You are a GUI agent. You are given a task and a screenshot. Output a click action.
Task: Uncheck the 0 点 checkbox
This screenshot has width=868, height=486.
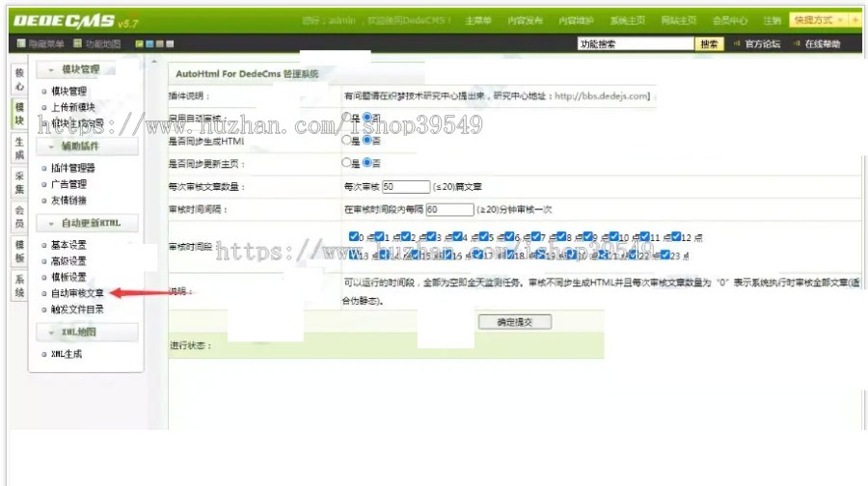353,236
